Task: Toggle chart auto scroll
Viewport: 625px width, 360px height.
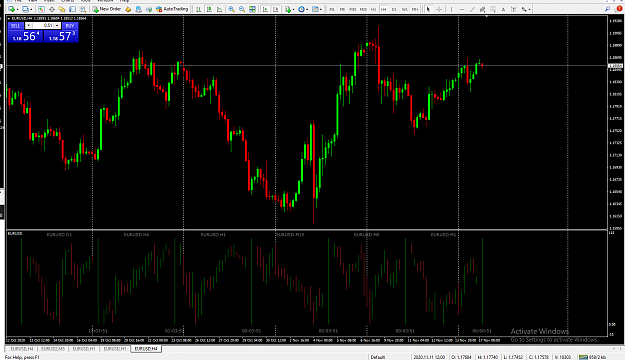Action: click(x=265, y=9)
